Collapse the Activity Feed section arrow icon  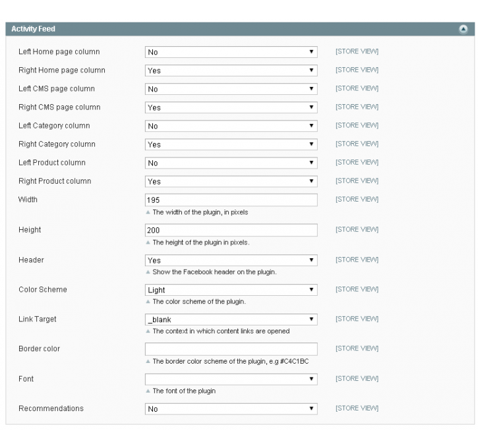[463, 29]
